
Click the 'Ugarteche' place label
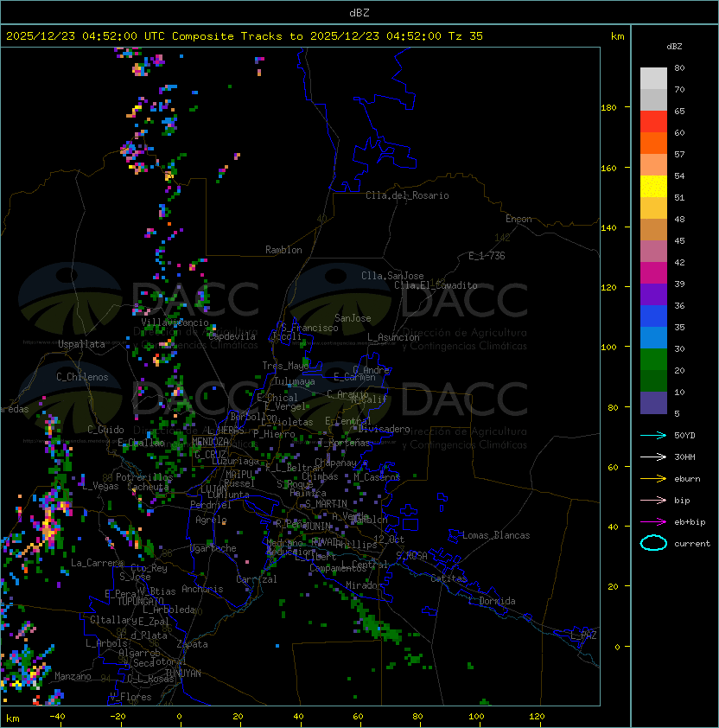pos(213,548)
